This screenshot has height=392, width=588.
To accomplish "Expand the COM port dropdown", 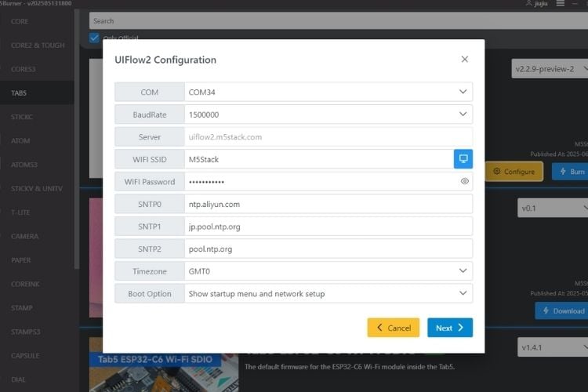I will click(328, 92).
